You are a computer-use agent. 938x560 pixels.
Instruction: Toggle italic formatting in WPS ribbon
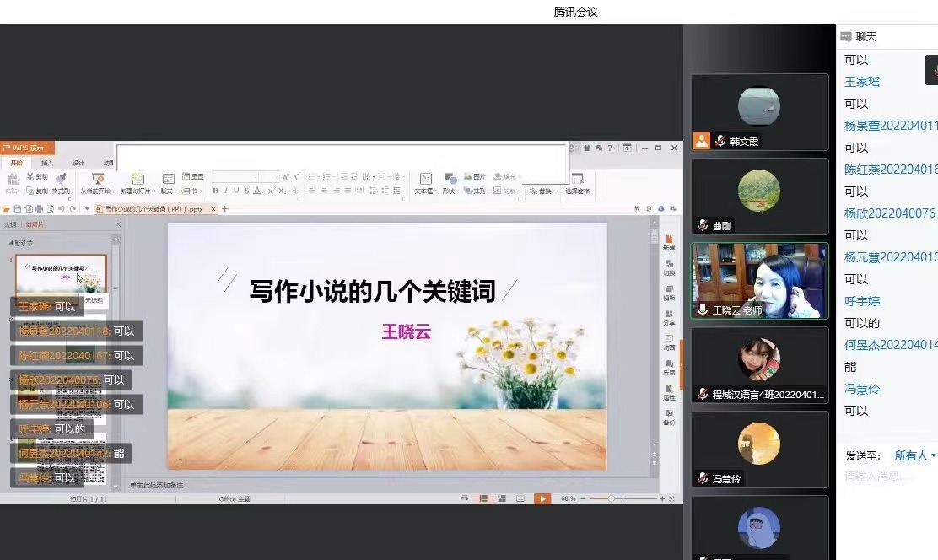coord(226,191)
